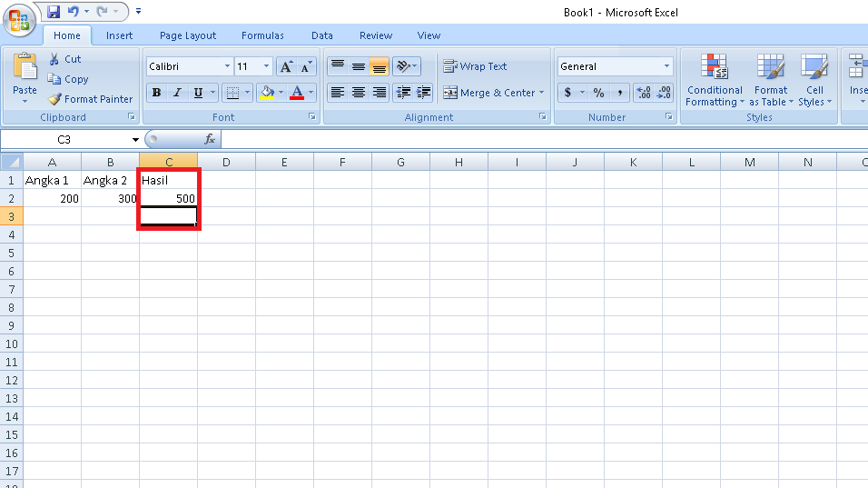Image resolution: width=868 pixels, height=488 pixels.
Task: Click the Undo arrow icon
Action: [73, 11]
